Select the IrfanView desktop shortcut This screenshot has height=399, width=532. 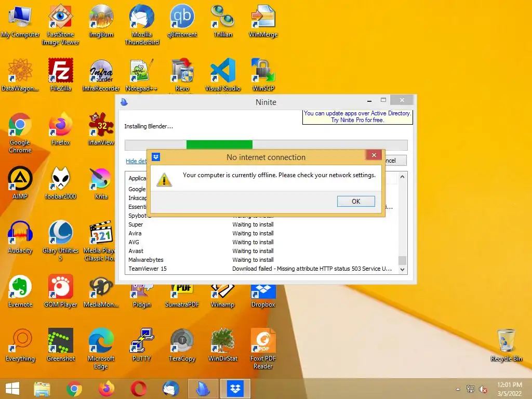click(101, 129)
